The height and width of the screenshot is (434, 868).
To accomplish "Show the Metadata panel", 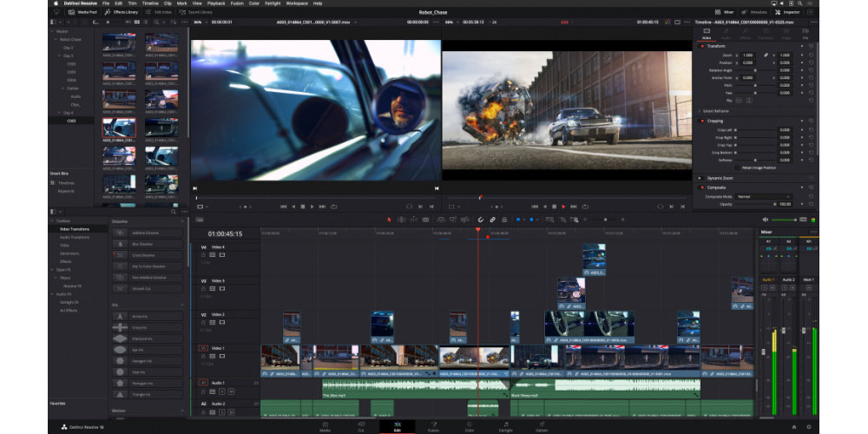I will 754,11.
